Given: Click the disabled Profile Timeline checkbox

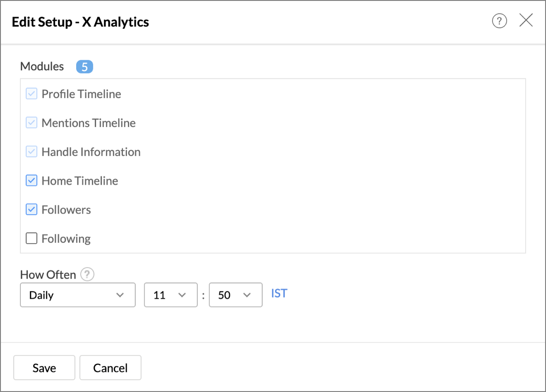Looking at the screenshot, I should click(x=31, y=94).
